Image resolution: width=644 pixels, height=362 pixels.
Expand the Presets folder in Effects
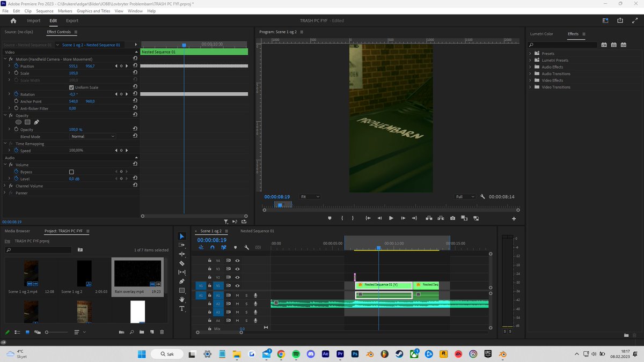pyautogui.click(x=530, y=54)
